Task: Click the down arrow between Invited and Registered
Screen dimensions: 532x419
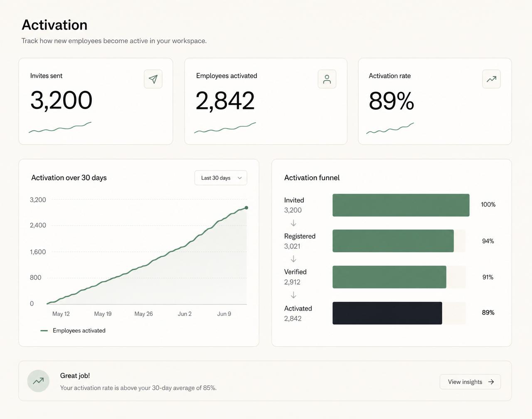Action: coord(293,223)
